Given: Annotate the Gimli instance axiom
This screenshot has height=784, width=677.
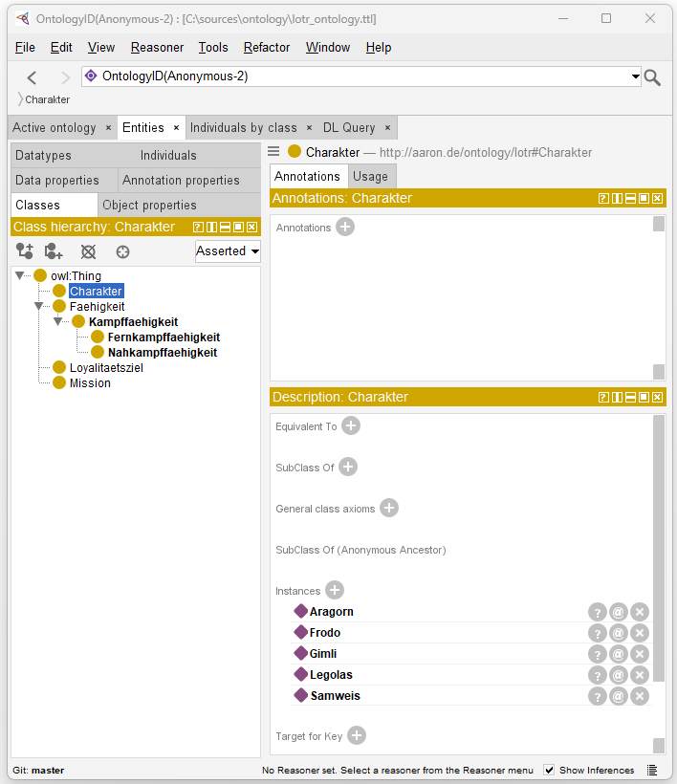Looking at the screenshot, I should [x=618, y=654].
